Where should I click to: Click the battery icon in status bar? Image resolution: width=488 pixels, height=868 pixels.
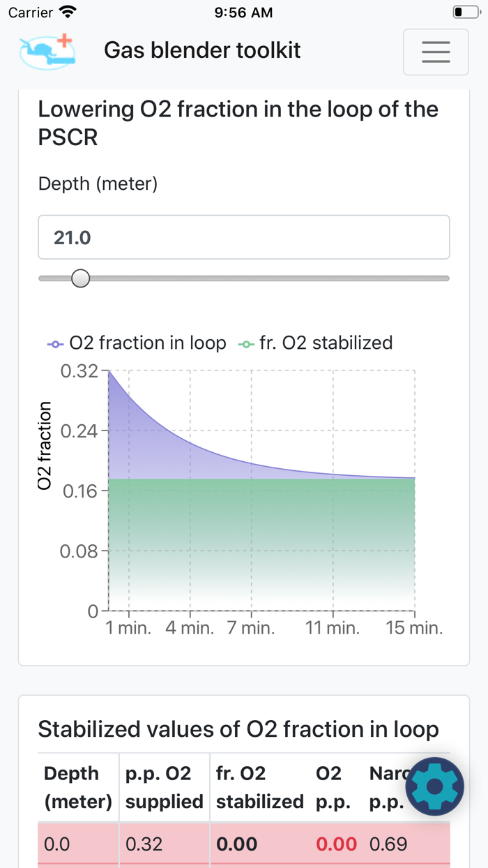pos(465,12)
